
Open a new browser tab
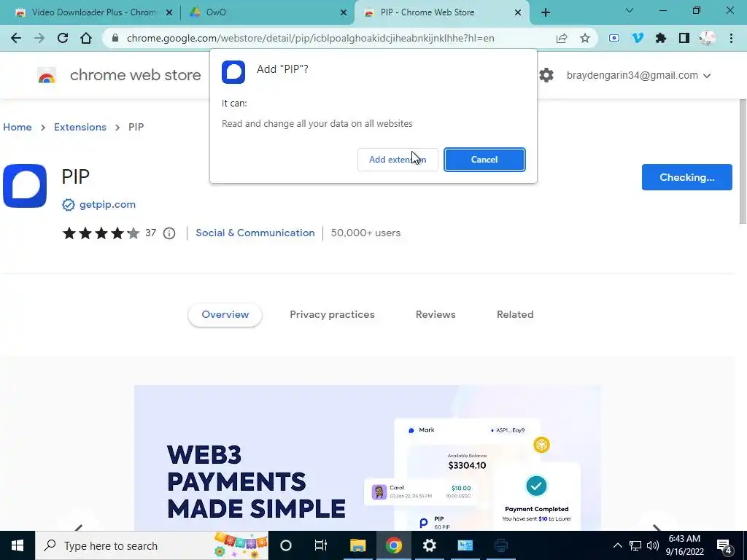point(546,12)
